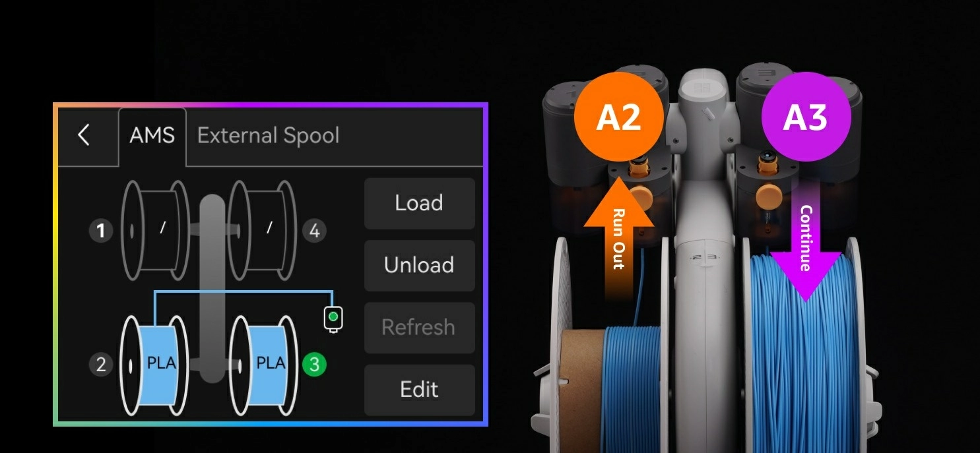Open Edit for the selected filament
Viewport: 980px width, 453px height.
[x=419, y=389]
